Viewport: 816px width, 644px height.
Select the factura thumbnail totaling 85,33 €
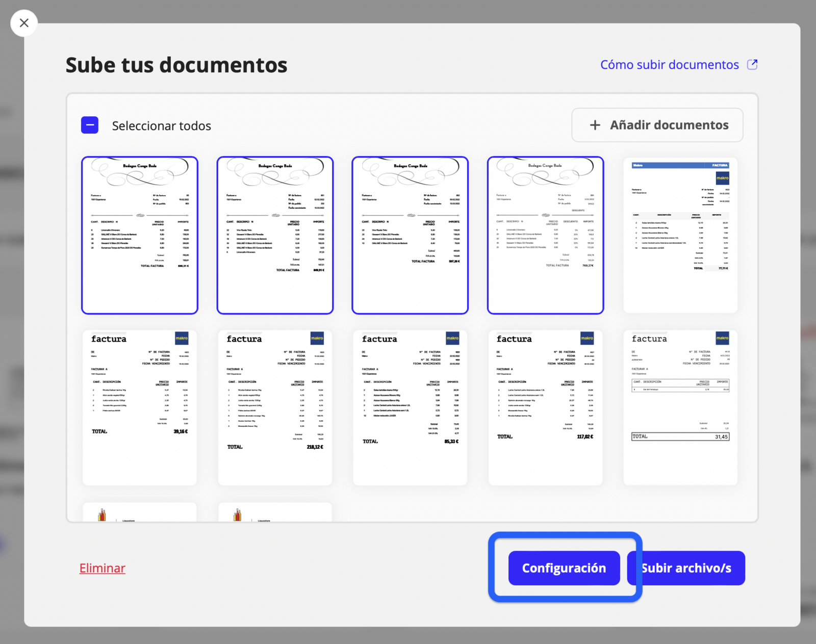410,407
